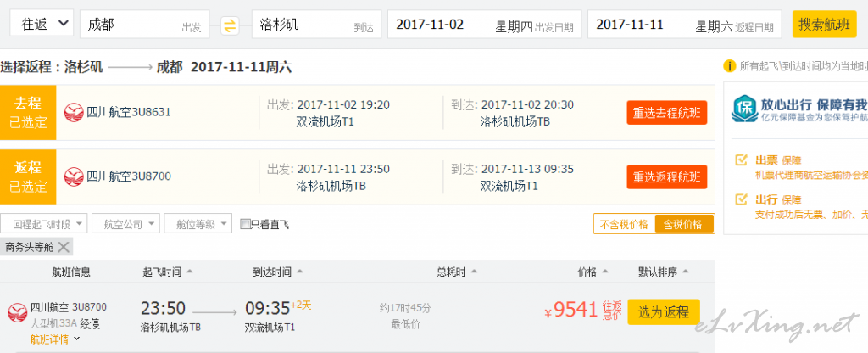This screenshot has height=353, width=868.
Task: Enable 只看直飞 checkbox
Action: pyautogui.click(x=245, y=224)
